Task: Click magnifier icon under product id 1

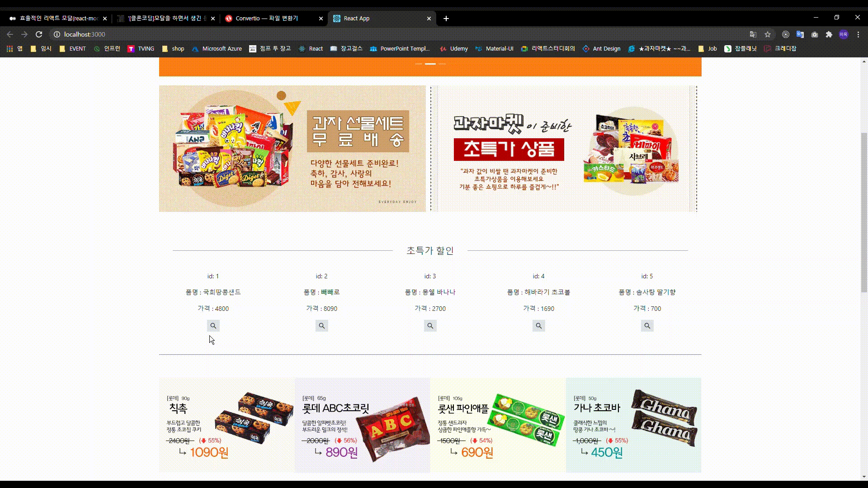Action: (213, 326)
